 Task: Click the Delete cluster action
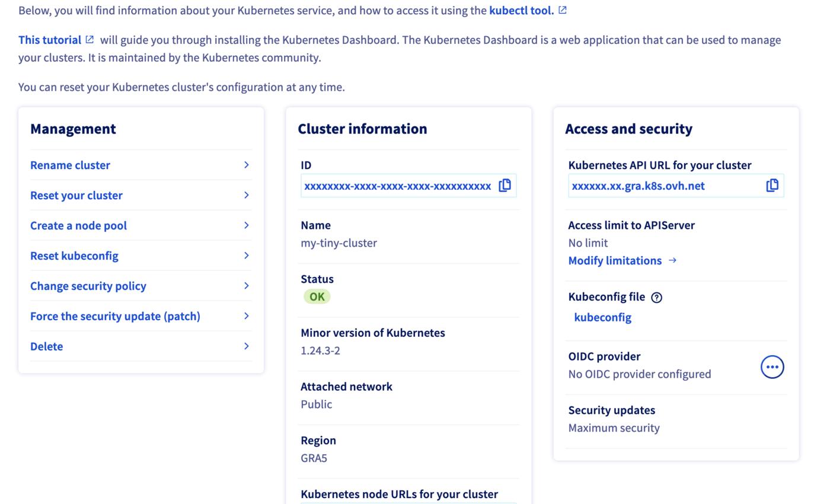coord(46,346)
